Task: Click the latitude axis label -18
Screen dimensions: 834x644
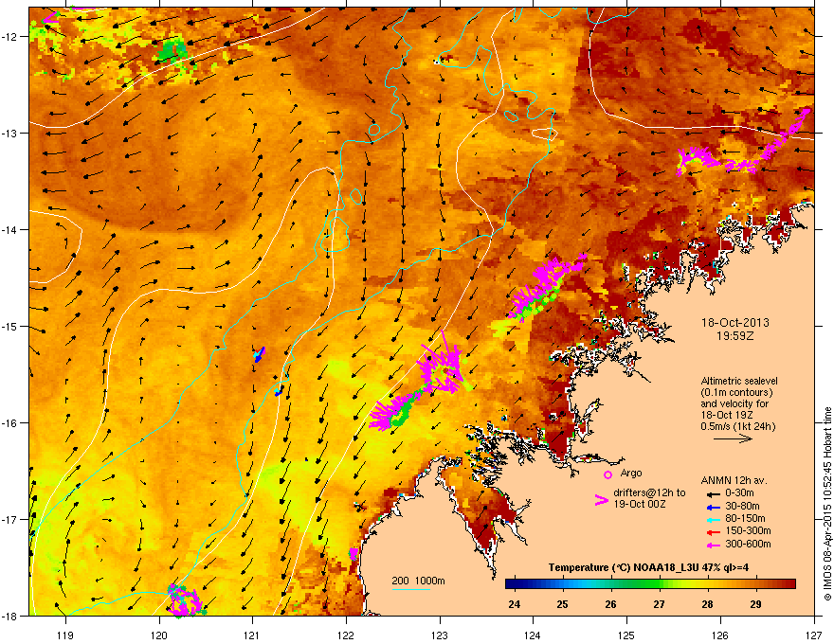Action: pos(10,616)
